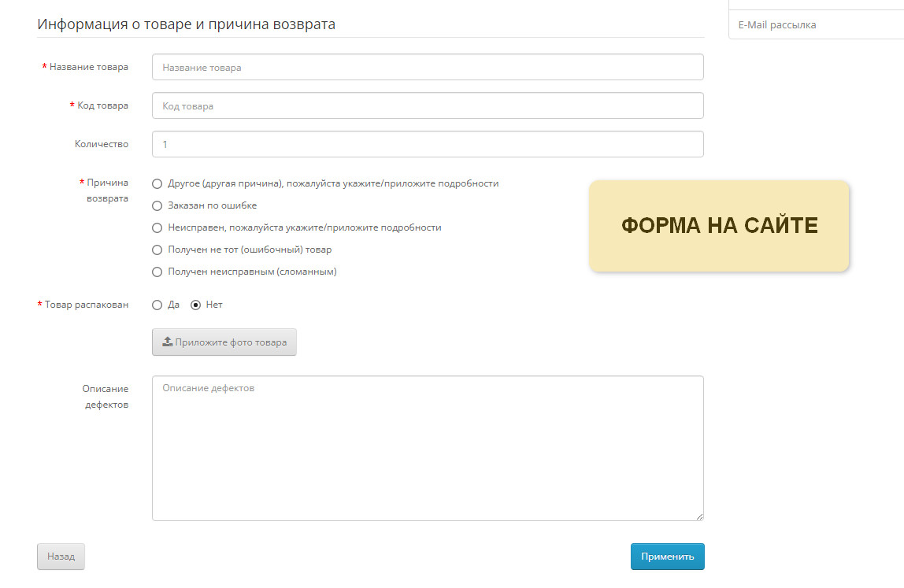Choose 'Получен неисправным (сломанным)' option
The width and height of the screenshot is (904, 588).
pyautogui.click(x=157, y=272)
